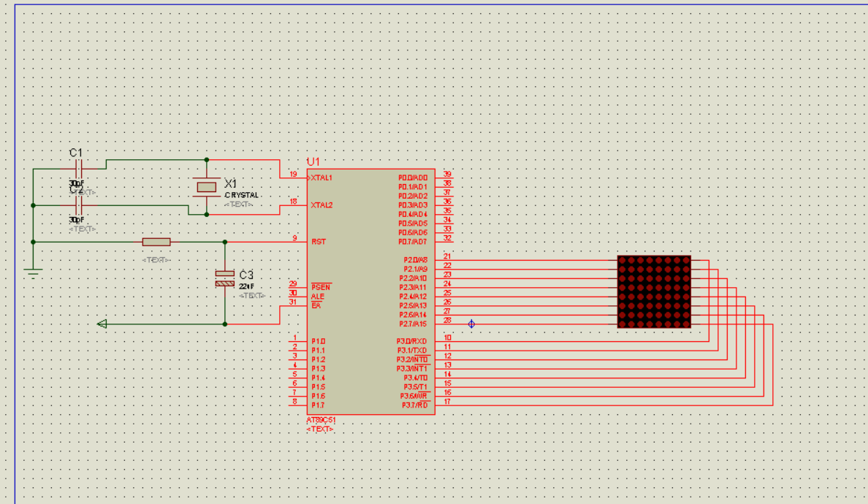Click pin number 19 at XTAL1

click(294, 174)
